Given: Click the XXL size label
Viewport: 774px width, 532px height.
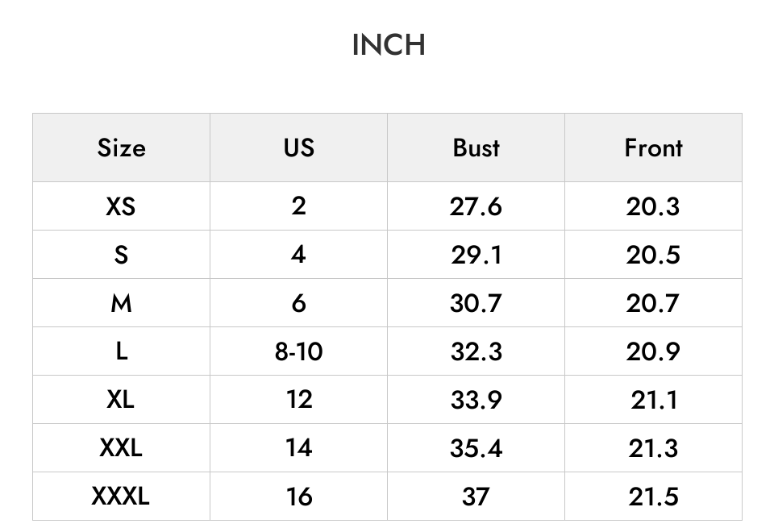Looking at the screenshot, I should [122, 448].
